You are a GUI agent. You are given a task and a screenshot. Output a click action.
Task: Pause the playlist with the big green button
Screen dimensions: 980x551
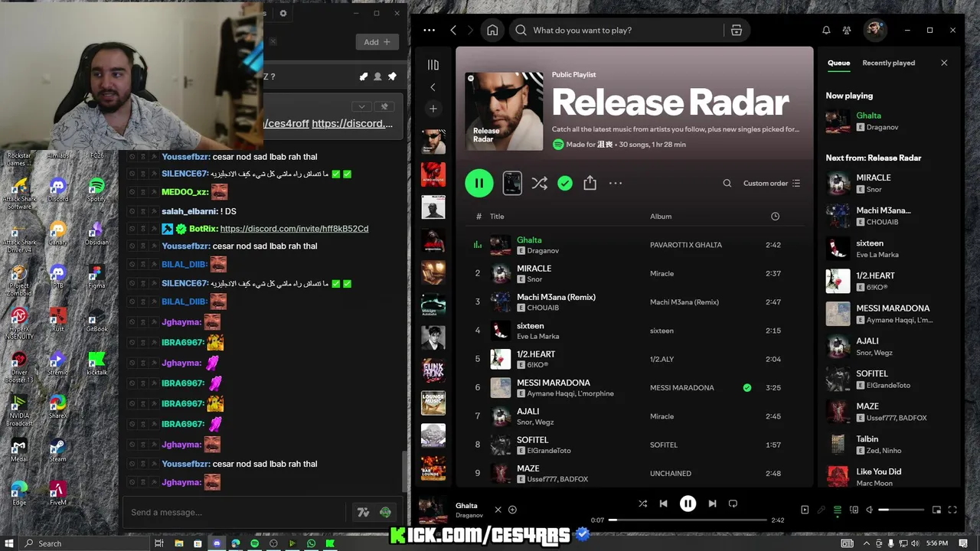point(479,183)
